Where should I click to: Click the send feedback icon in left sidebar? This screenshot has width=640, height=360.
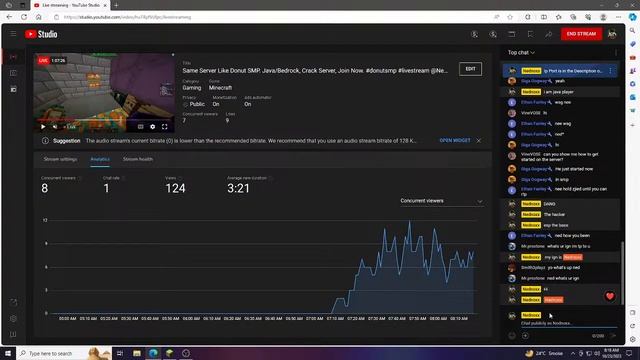tap(13, 335)
